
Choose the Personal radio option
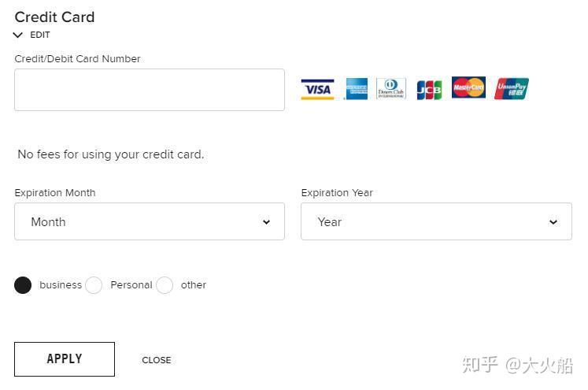[94, 285]
